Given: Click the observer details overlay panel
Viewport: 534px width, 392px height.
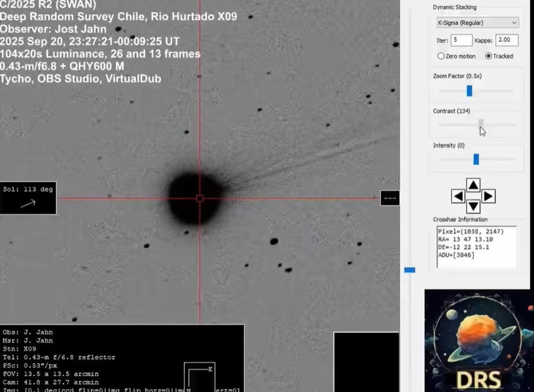Looking at the screenshot, I should 121,357.
